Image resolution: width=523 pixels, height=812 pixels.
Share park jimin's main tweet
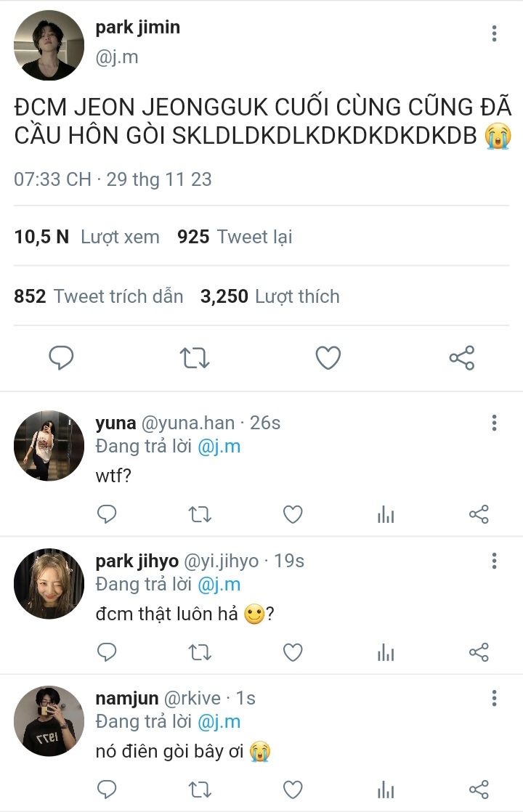(462, 357)
